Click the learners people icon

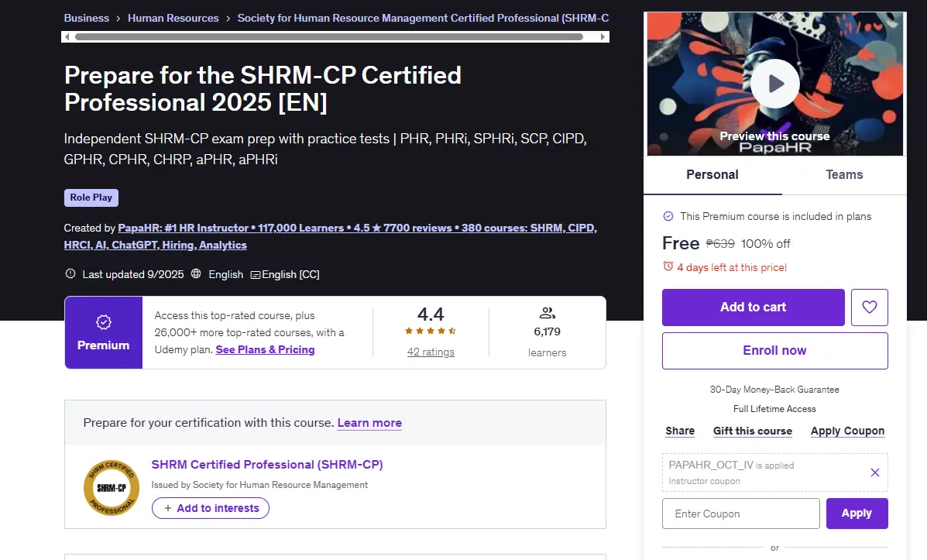click(548, 313)
